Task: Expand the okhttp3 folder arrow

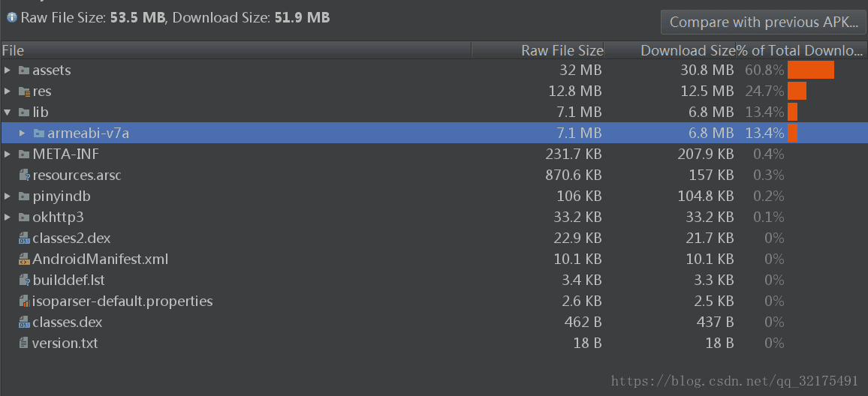Action: [8, 217]
